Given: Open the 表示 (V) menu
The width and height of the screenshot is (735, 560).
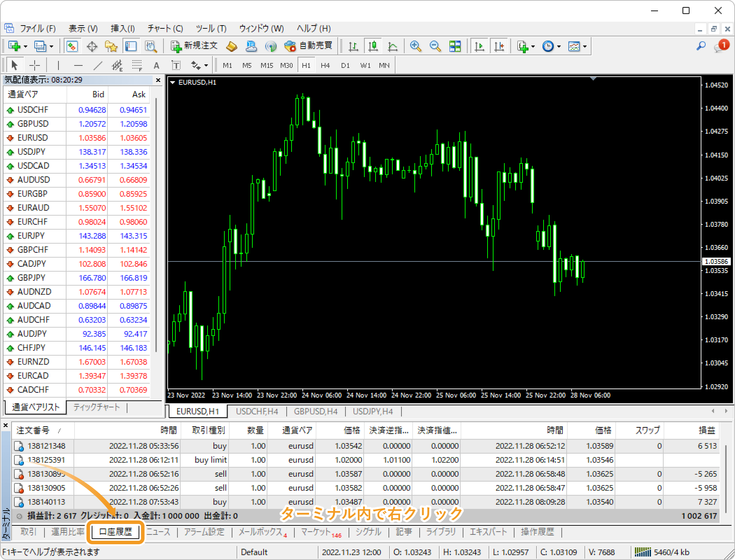Looking at the screenshot, I should pyautogui.click(x=83, y=28).
